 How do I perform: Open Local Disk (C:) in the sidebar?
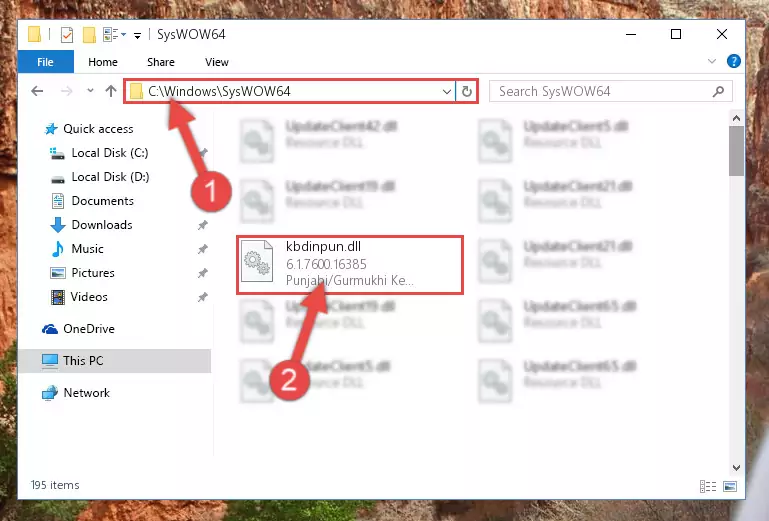[x=110, y=153]
